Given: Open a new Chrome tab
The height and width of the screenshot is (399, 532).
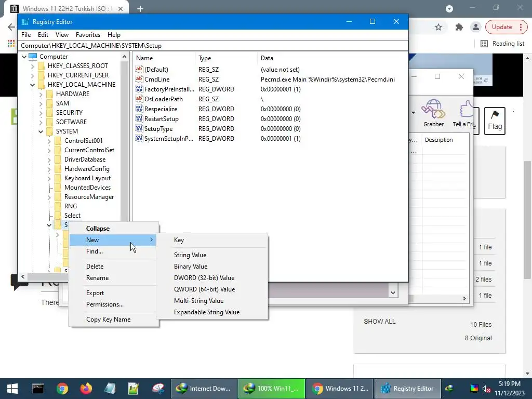Looking at the screenshot, I should 140,9.
